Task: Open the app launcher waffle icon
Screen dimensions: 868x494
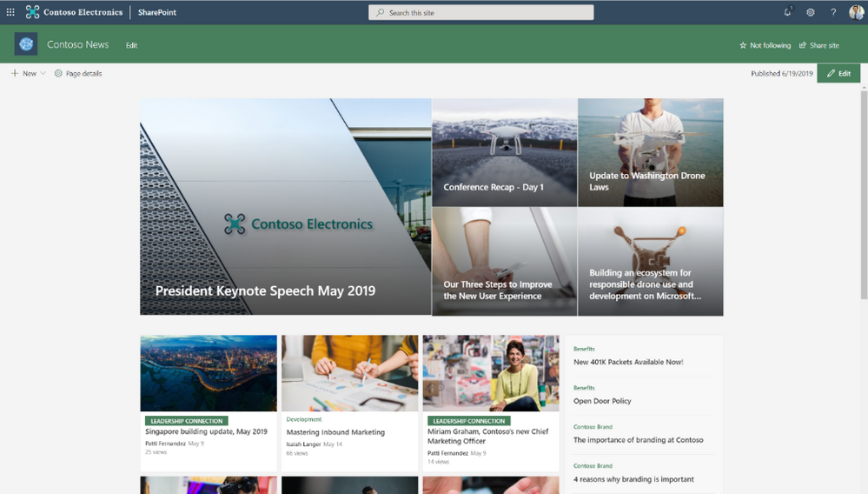Action: coord(10,12)
